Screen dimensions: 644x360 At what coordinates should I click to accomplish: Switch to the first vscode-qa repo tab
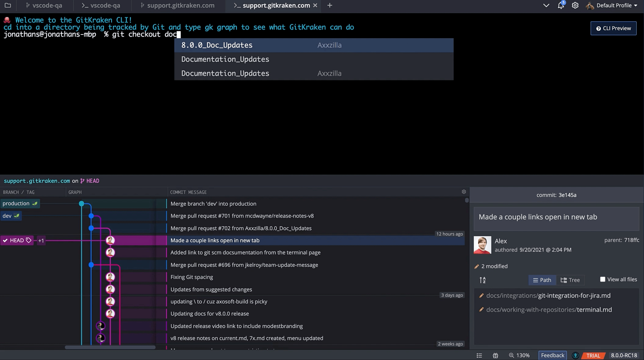[44, 5]
